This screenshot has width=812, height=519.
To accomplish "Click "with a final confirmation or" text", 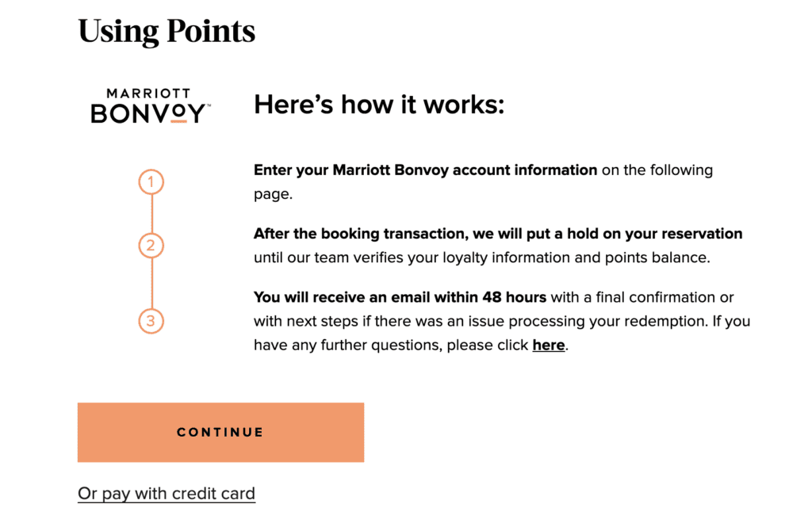I will pos(642,297).
